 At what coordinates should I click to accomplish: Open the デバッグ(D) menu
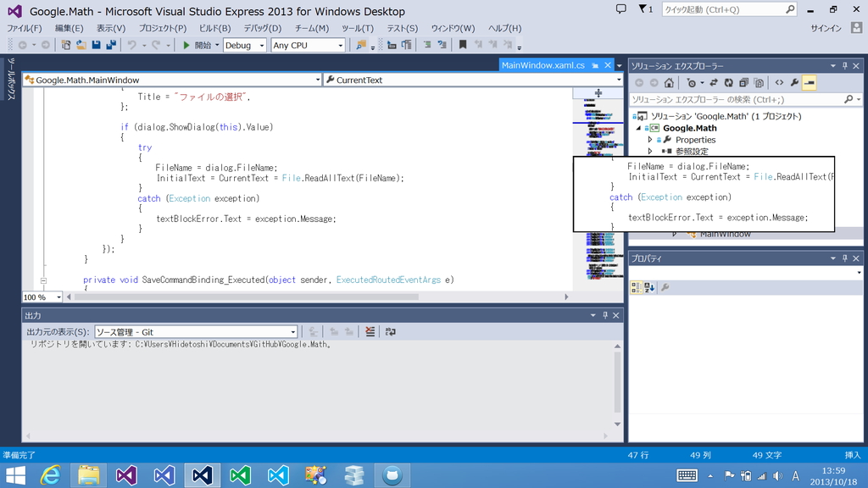(263, 28)
